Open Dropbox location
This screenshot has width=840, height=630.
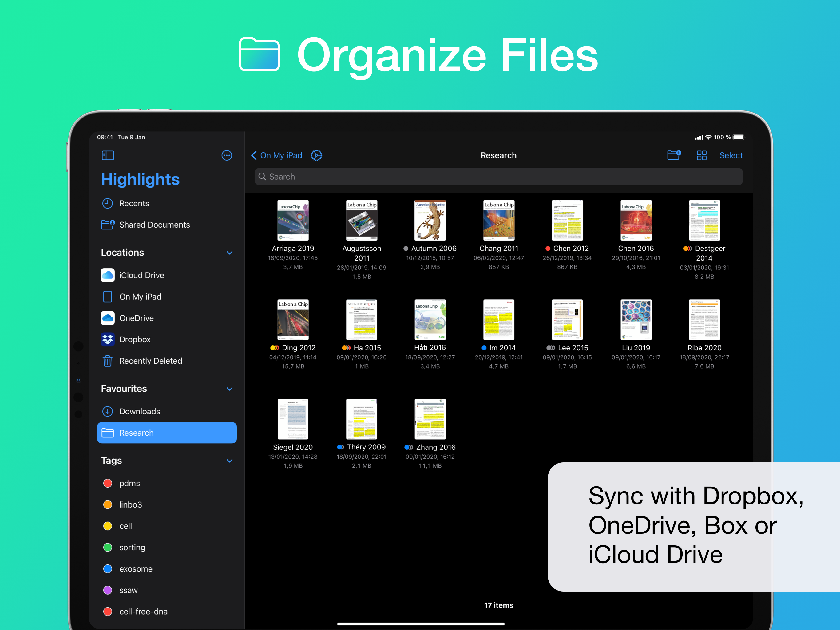pos(135,339)
